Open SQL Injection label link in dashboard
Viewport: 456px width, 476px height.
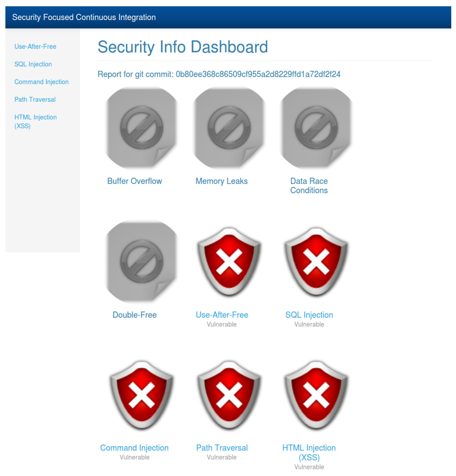pyautogui.click(x=309, y=315)
